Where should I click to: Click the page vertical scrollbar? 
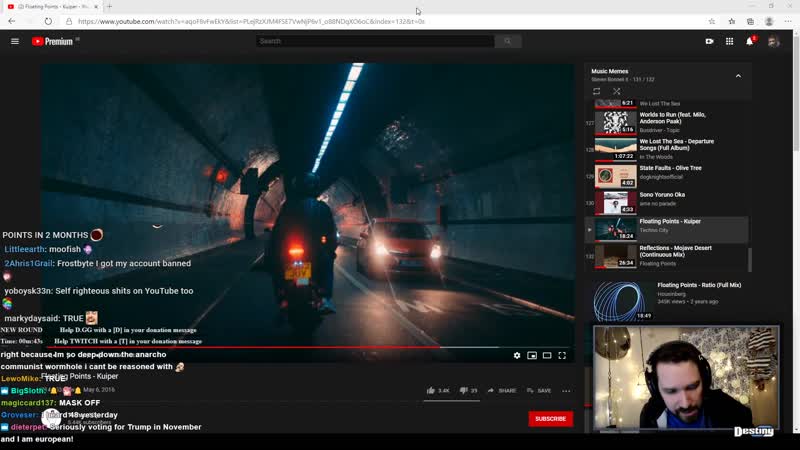click(x=796, y=92)
